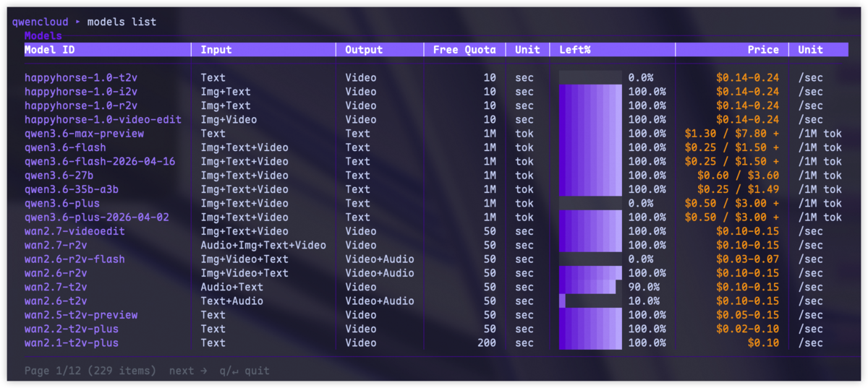Click the Free Quota column header
The height and width of the screenshot is (388, 868).
pyautogui.click(x=464, y=50)
